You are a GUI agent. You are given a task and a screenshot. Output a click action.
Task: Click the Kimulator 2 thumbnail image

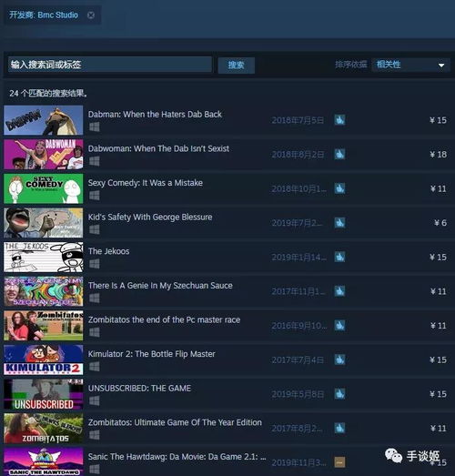pos(43,360)
